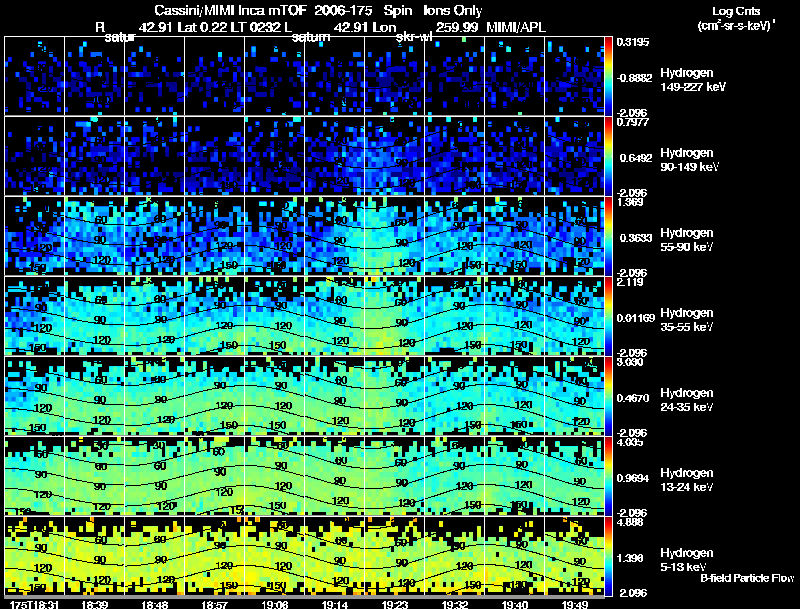Click the 'Hydrogen 5-13 keV' panel label
The image size is (800, 609).
(x=687, y=560)
